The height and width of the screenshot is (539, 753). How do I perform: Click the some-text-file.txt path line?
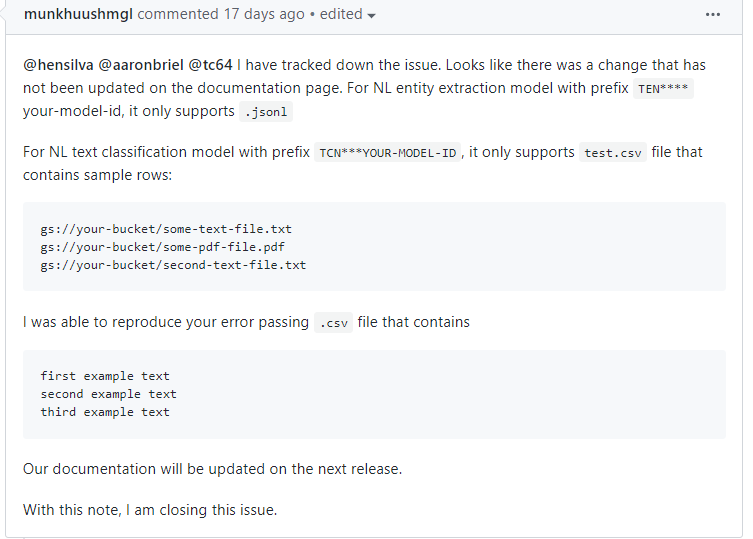click(166, 229)
